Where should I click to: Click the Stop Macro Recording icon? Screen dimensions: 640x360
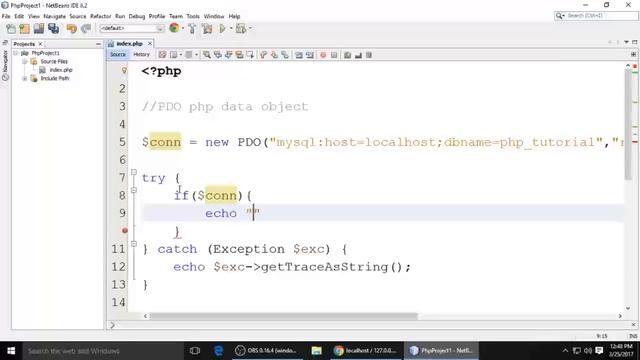coord(334,55)
